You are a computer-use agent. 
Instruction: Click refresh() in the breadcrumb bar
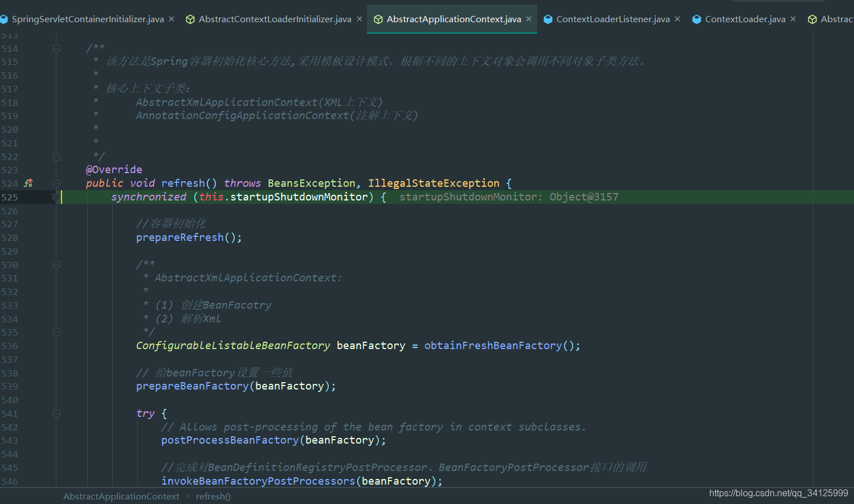213,497
